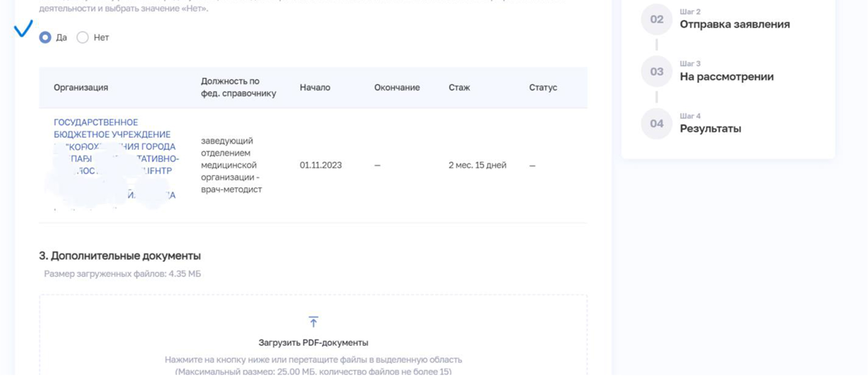The image size is (868, 376).
Task: Click the step 02 circle
Action: pyautogui.click(x=656, y=19)
